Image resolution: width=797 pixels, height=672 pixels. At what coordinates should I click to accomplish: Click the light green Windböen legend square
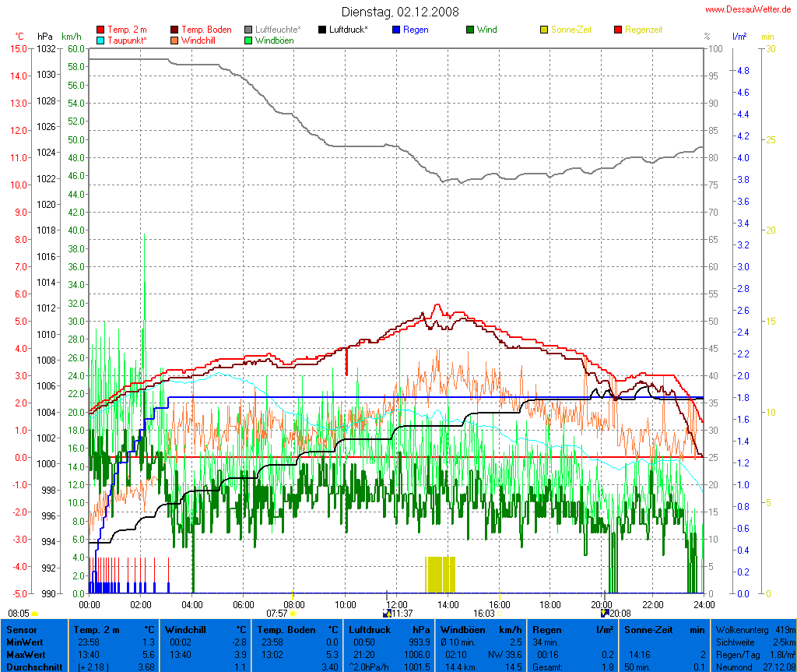pos(249,40)
